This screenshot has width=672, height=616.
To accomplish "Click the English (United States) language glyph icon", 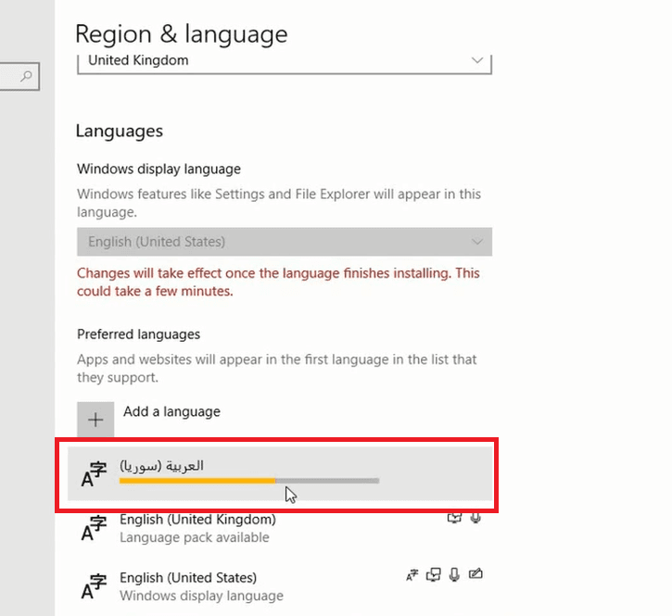I will tap(95, 585).
